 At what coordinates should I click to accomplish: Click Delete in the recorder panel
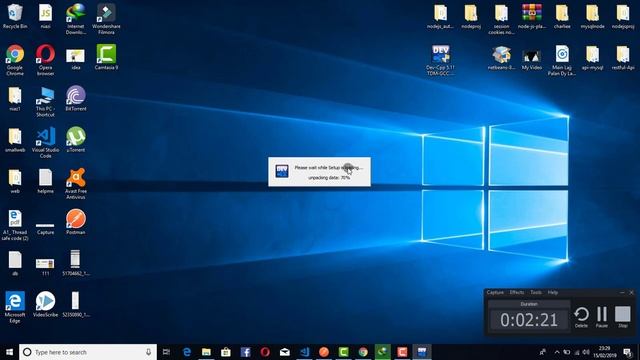tap(581, 317)
